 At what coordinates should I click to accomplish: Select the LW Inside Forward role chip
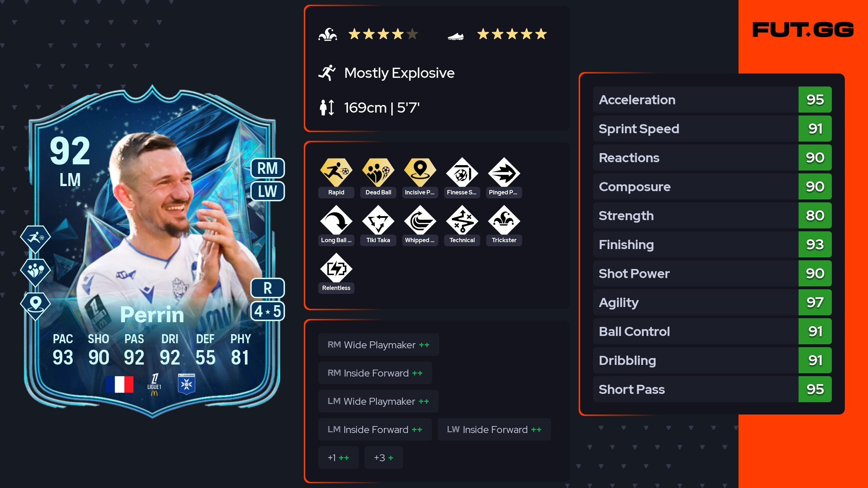pos(494,429)
